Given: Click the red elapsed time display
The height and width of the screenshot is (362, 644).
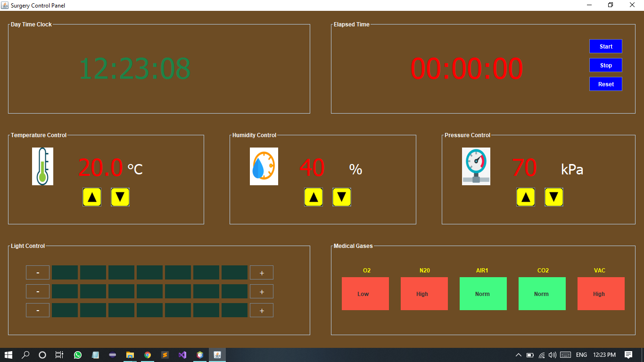Looking at the screenshot, I should pyautogui.click(x=466, y=68).
